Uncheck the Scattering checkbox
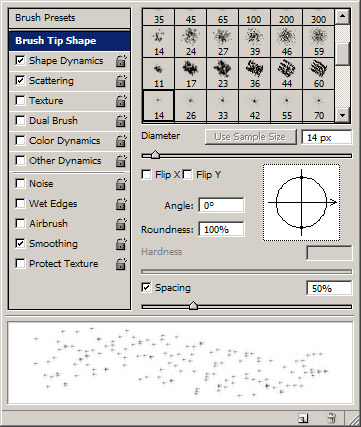 click(x=20, y=81)
